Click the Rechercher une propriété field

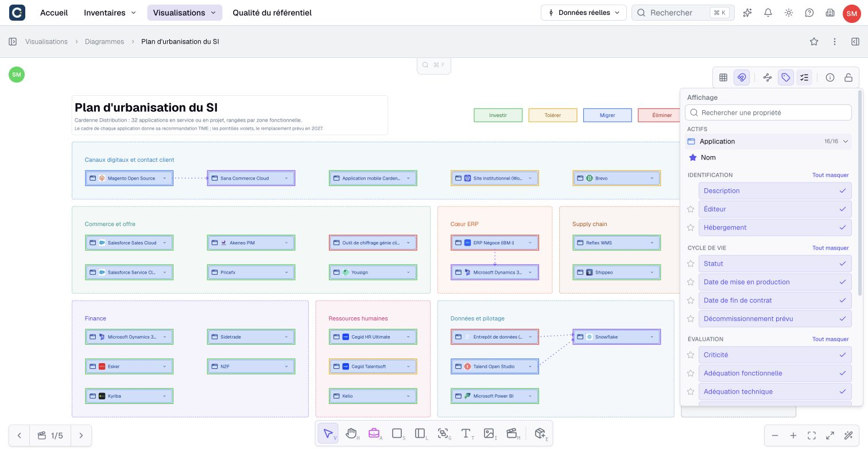tap(768, 112)
